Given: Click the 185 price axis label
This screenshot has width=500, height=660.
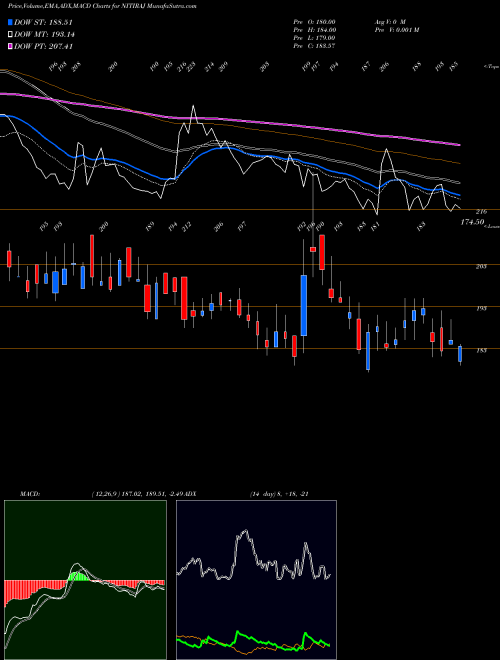Looking at the screenshot, I should (x=481, y=350).
